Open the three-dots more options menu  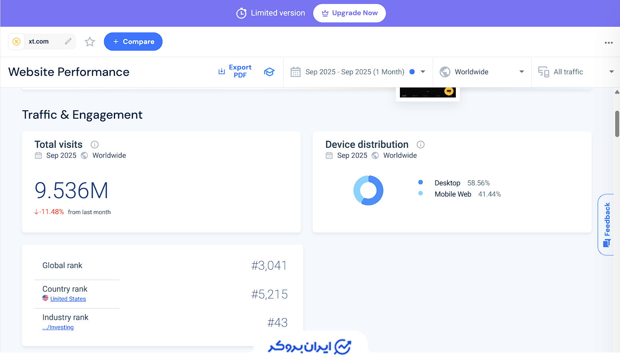point(608,43)
